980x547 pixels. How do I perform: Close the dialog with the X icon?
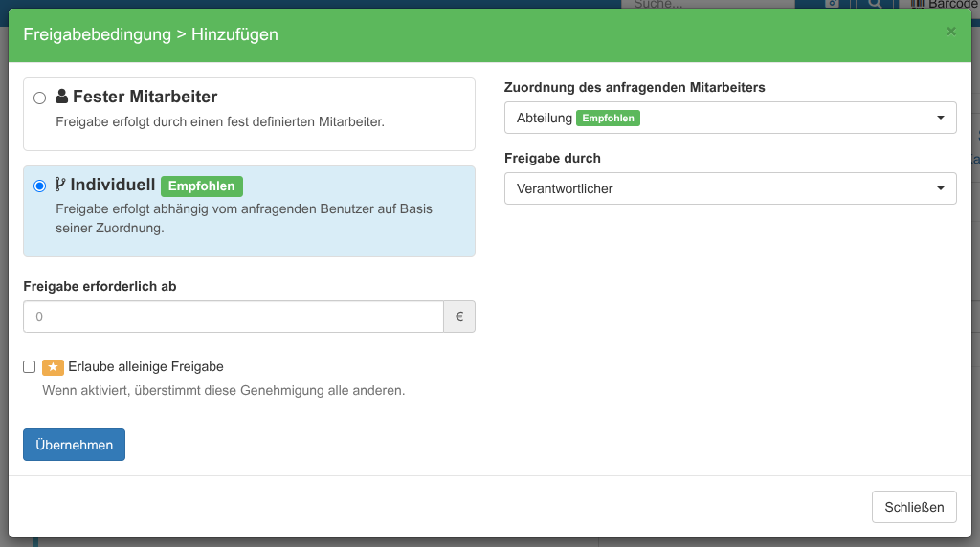pos(950,32)
